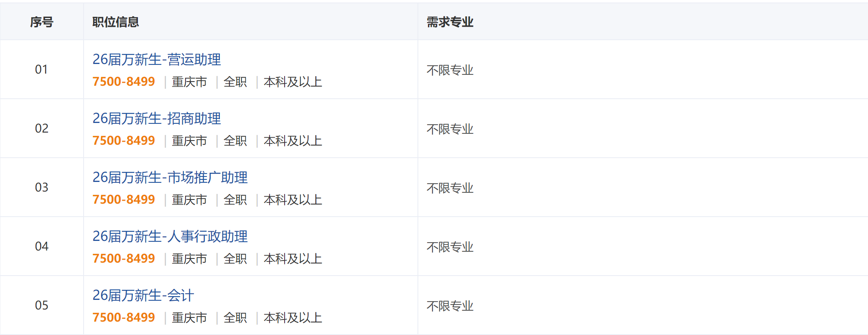Open the 26届万新生-营运助理 job link
Viewport: 868px width, 335px height.
156,60
